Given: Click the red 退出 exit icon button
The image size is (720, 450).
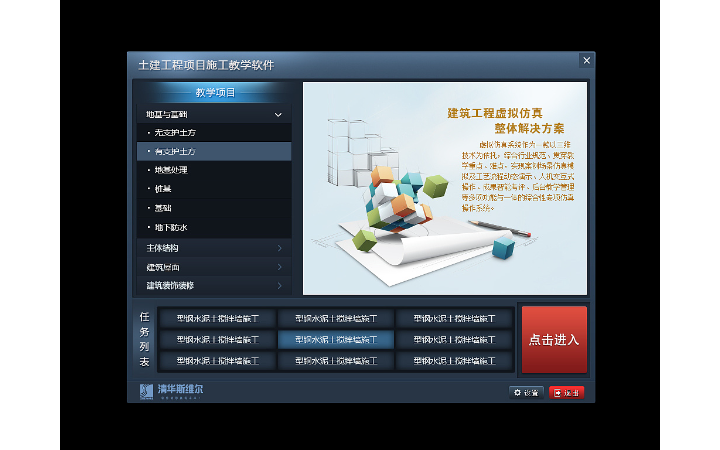Looking at the screenshot, I should click(x=566, y=392).
